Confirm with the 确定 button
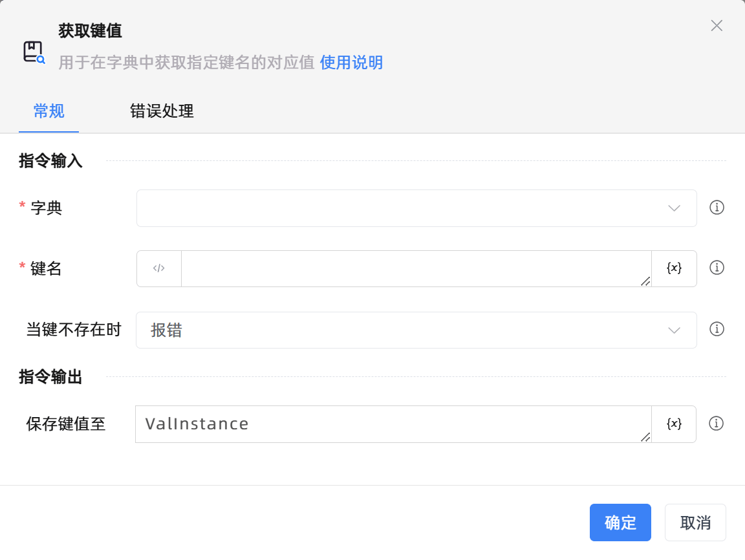Viewport: 745px width, 560px height. pyautogui.click(x=620, y=522)
